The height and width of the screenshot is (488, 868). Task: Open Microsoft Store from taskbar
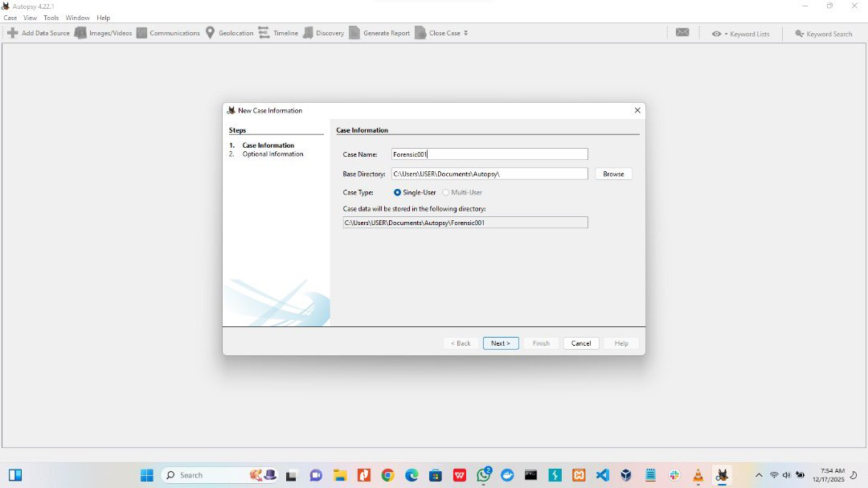[436, 475]
